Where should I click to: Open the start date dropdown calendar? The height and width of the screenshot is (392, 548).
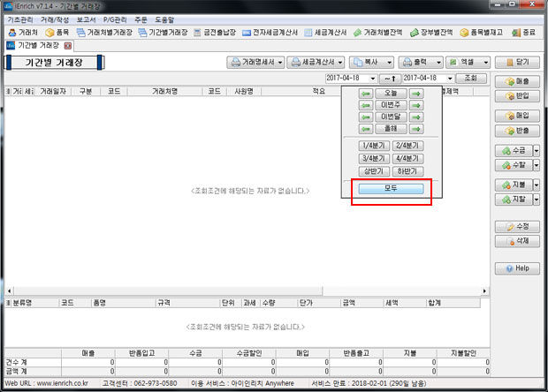pyautogui.click(x=373, y=79)
